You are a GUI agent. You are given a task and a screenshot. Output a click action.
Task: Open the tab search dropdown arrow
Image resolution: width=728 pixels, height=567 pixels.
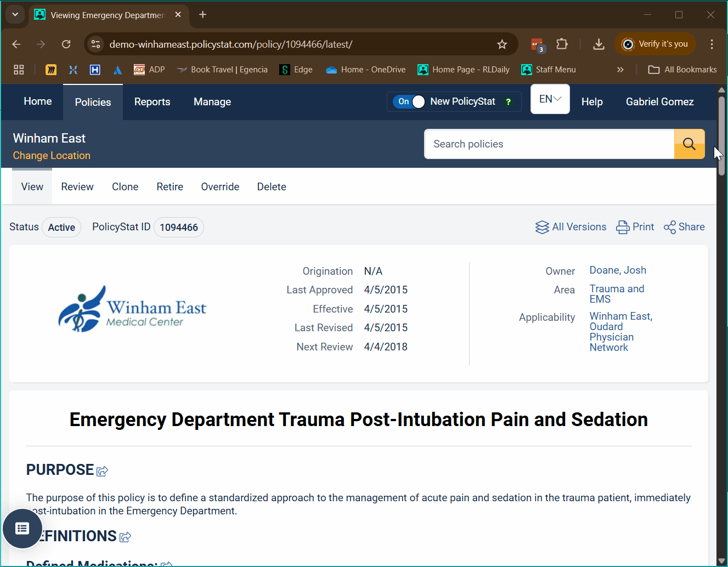pos(15,15)
